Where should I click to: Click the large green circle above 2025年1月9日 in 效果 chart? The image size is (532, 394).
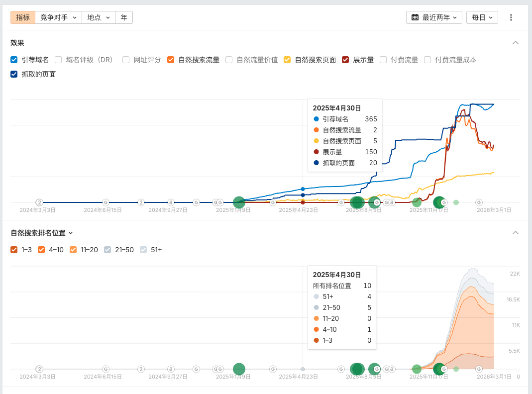[239, 202]
